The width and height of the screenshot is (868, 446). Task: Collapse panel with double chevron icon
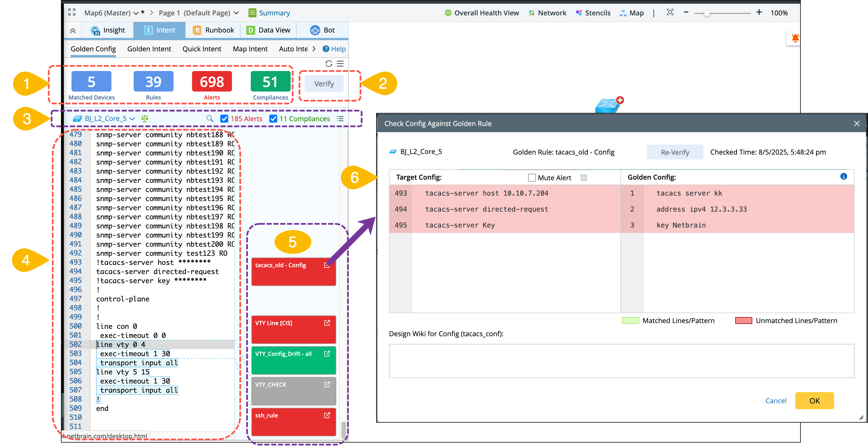72,31
